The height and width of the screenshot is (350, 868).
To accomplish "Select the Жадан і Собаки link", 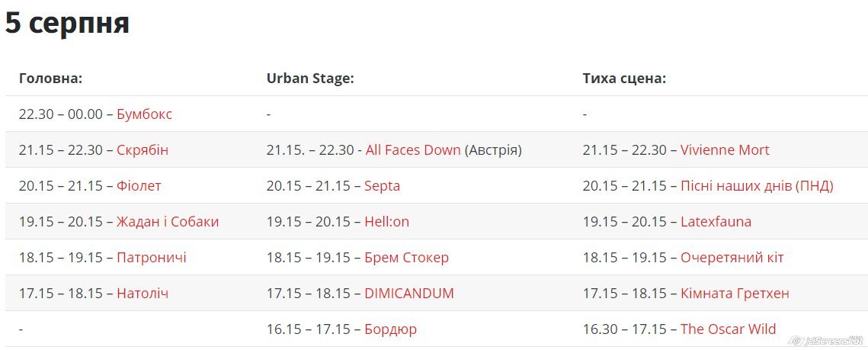I will 168,222.
